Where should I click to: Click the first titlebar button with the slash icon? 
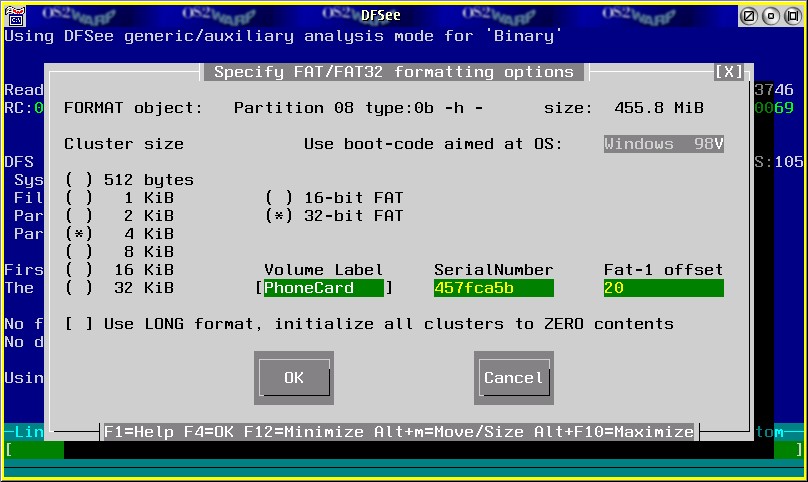(749, 16)
